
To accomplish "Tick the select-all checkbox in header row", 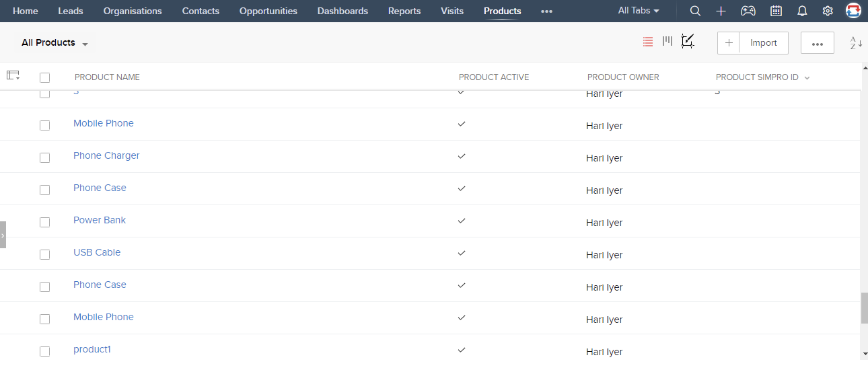I will point(45,77).
